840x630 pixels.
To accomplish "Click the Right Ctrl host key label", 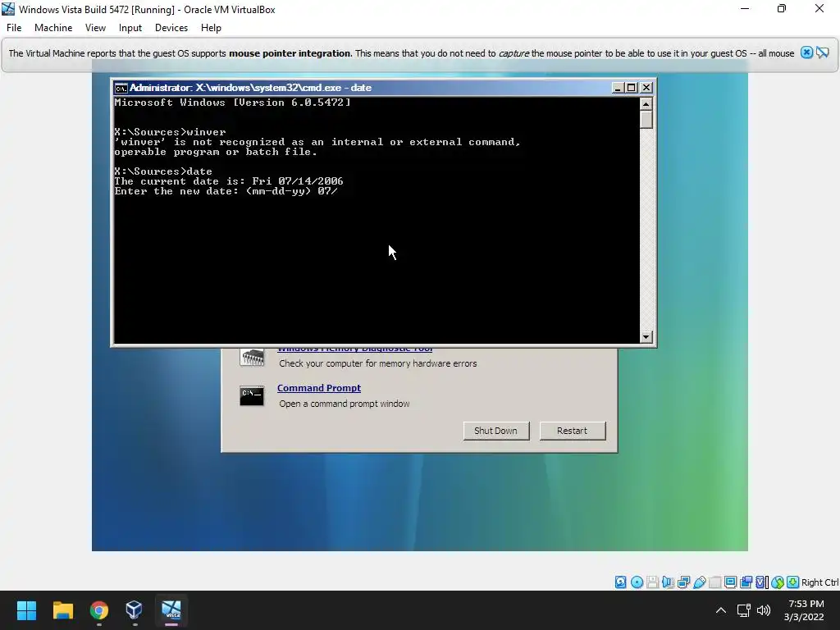I will pos(819,582).
